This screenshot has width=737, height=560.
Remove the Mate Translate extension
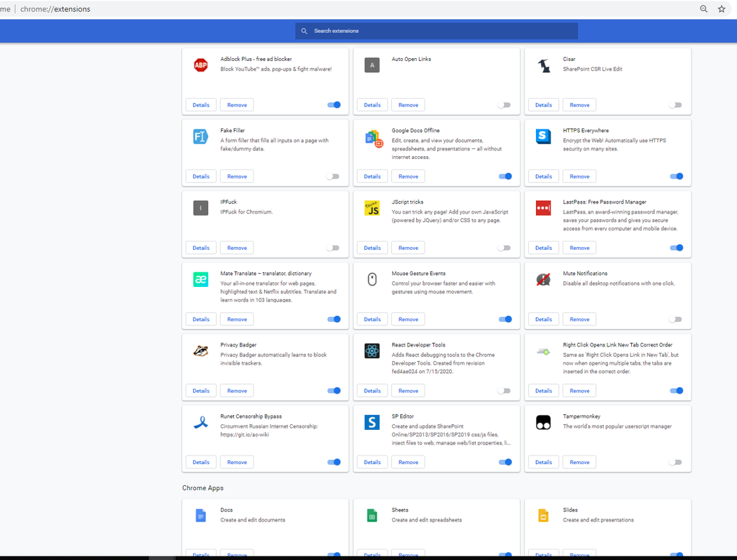pyautogui.click(x=237, y=319)
